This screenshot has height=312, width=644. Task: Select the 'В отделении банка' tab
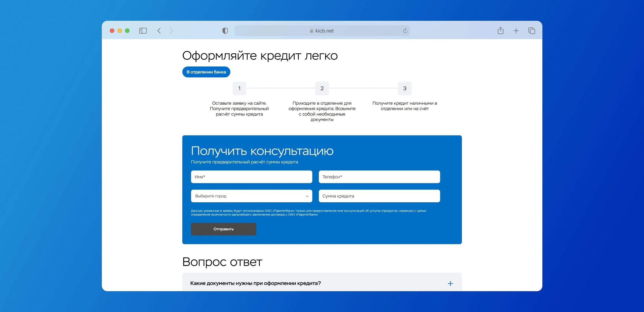[x=206, y=72]
